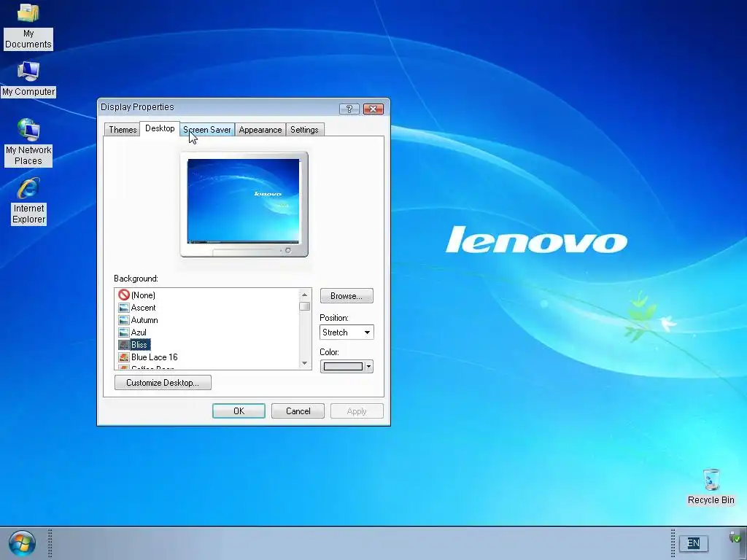
Task: Select the My Network Places icon
Action: [x=28, y=142]
